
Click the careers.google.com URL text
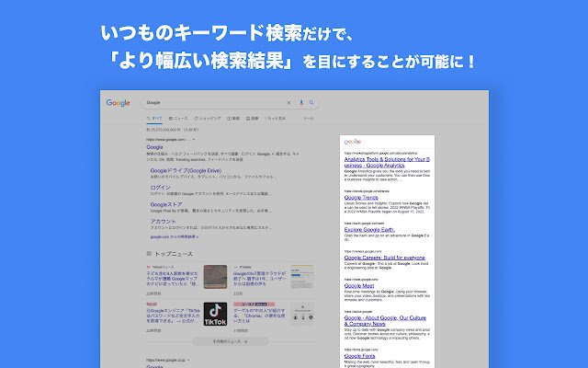point(363,251)
